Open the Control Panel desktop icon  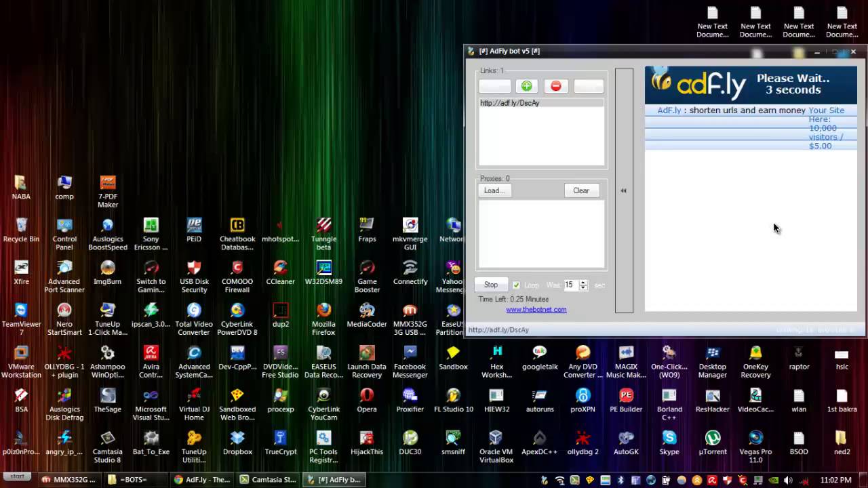[x=64, y=234]
